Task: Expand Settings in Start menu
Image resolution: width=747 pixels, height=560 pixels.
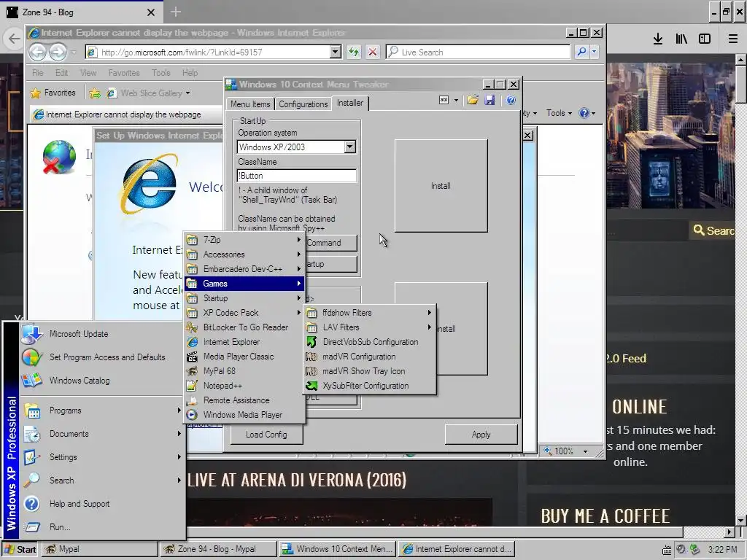Action: tap(102, 457)
